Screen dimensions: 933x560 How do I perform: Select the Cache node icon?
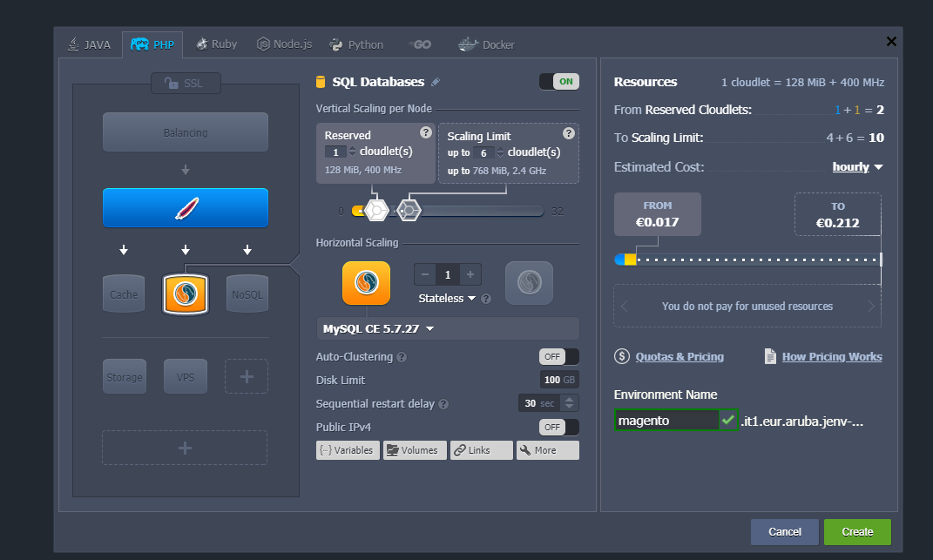point(123,293)
